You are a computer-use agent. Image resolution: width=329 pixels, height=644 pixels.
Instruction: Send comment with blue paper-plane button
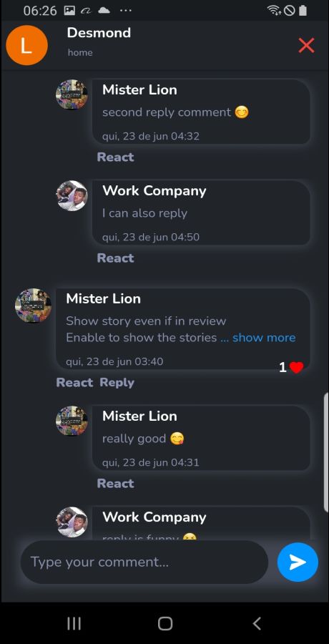pyautogui.click(x=298, y=562)
